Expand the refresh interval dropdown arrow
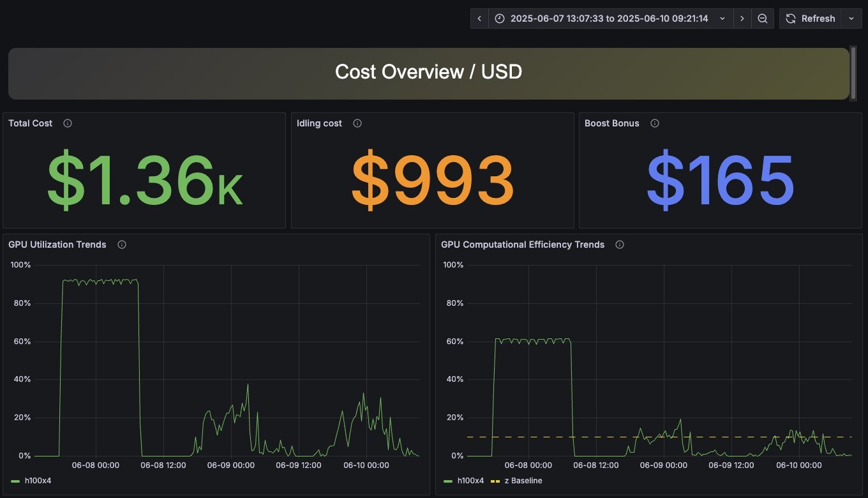Viewport: 868px width, 498px height. coord(851,19)
